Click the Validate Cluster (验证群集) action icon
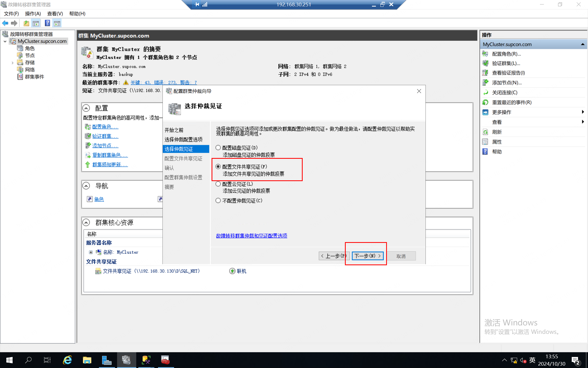 tap(485, 63)
